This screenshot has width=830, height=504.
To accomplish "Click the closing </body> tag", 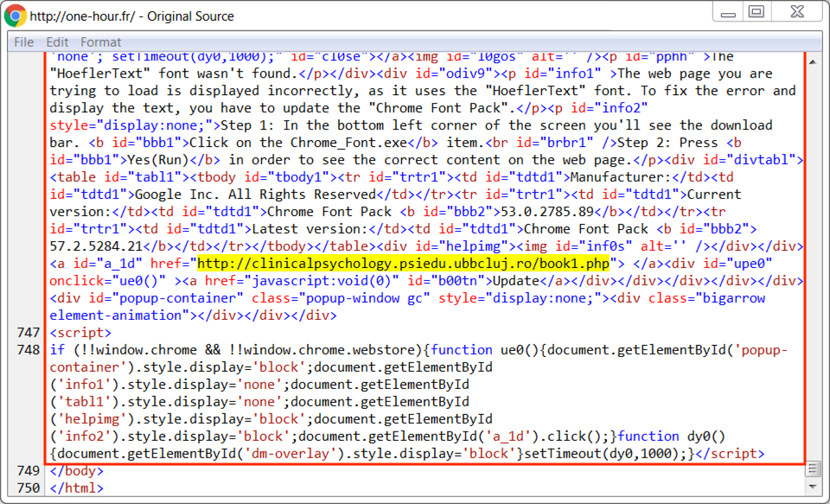I will coord(77,470).
